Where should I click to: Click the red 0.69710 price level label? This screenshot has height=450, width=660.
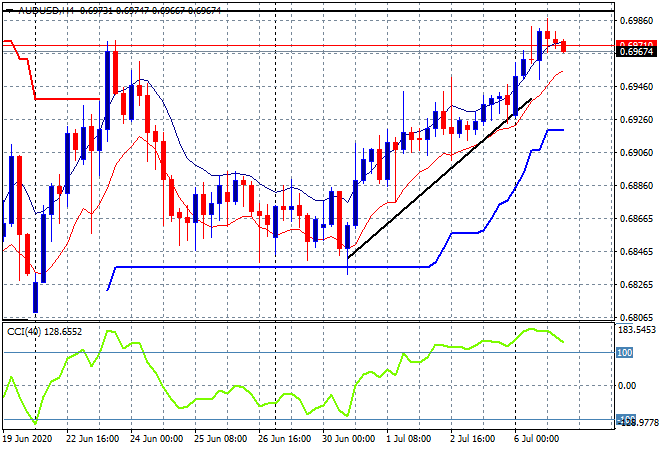636,44
